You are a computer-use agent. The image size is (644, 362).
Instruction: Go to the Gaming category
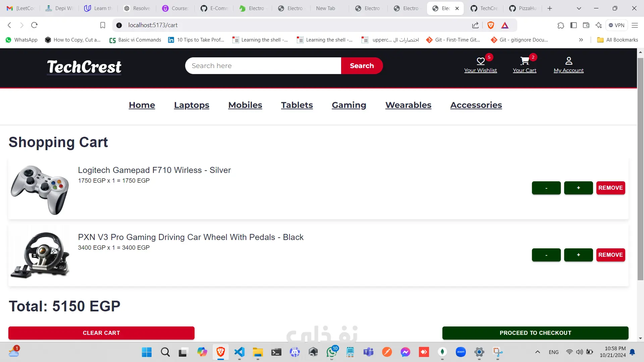click(349, 105)
